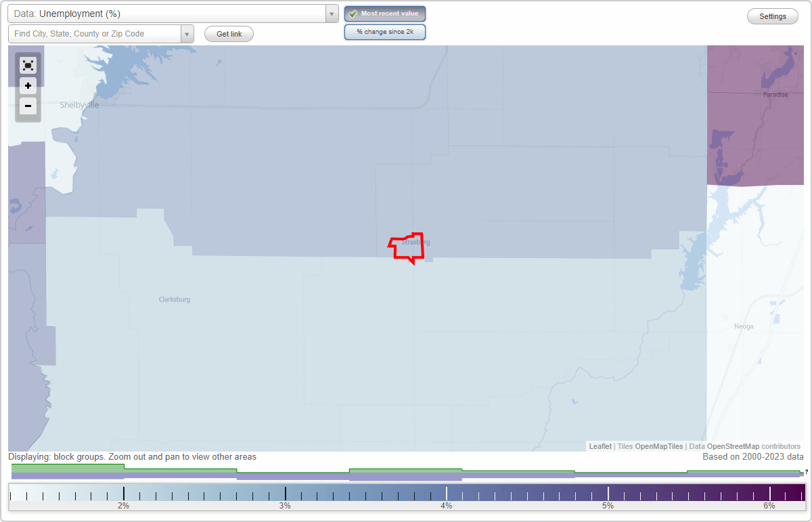Image resolution: width=812 pixels, height=522 pixels.
Task: Click the map zoom in plus icon
Action: coord(28,86)
